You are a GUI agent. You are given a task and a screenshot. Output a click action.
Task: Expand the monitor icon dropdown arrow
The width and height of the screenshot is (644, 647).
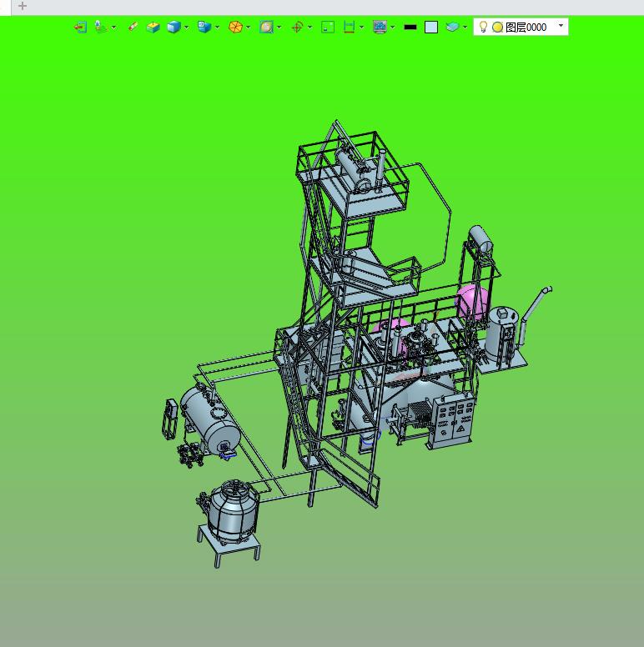(393, 28)
